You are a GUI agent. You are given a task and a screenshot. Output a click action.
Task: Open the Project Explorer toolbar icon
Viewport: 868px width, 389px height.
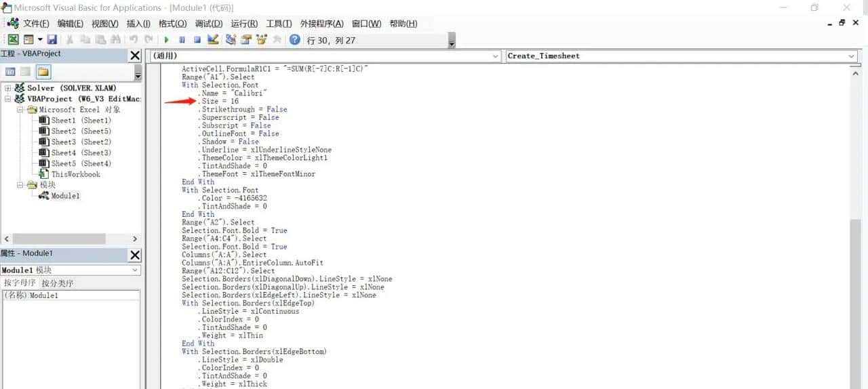pyautogui.click(x=231, y=40)
